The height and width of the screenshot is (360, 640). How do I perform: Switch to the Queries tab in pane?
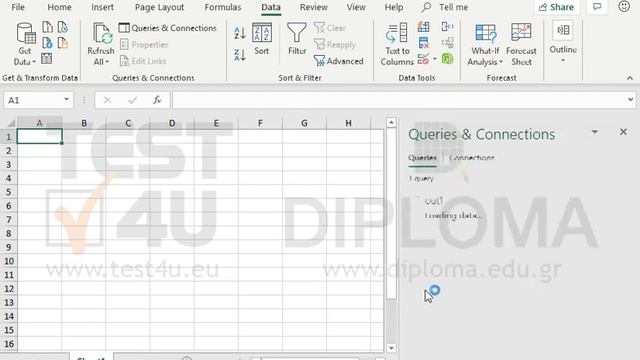(x=422, y=158)
